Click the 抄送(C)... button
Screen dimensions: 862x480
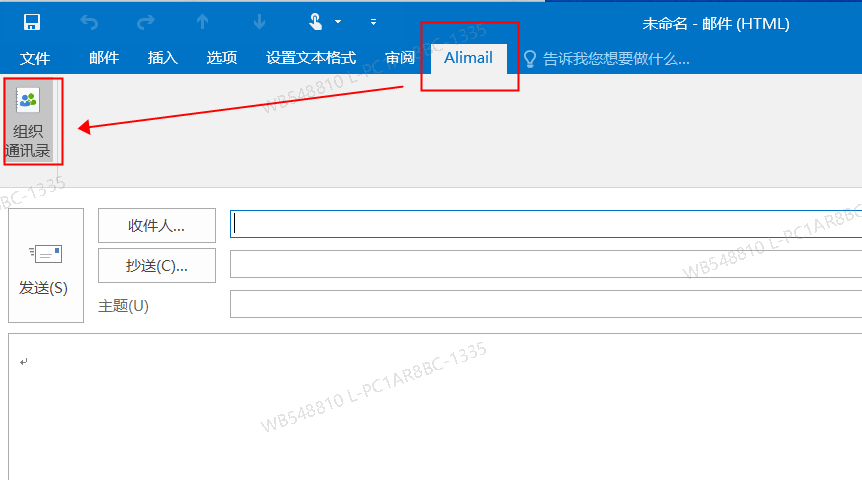tap(157, 265)
